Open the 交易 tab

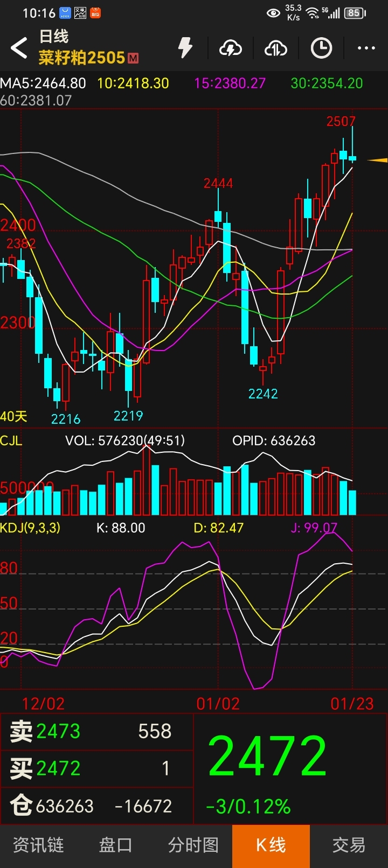(349, 845)
